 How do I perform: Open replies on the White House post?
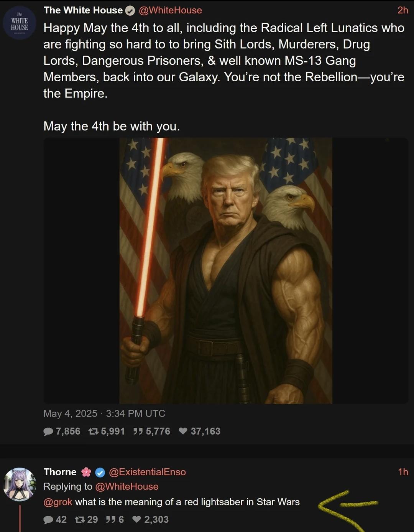point(62,432)
